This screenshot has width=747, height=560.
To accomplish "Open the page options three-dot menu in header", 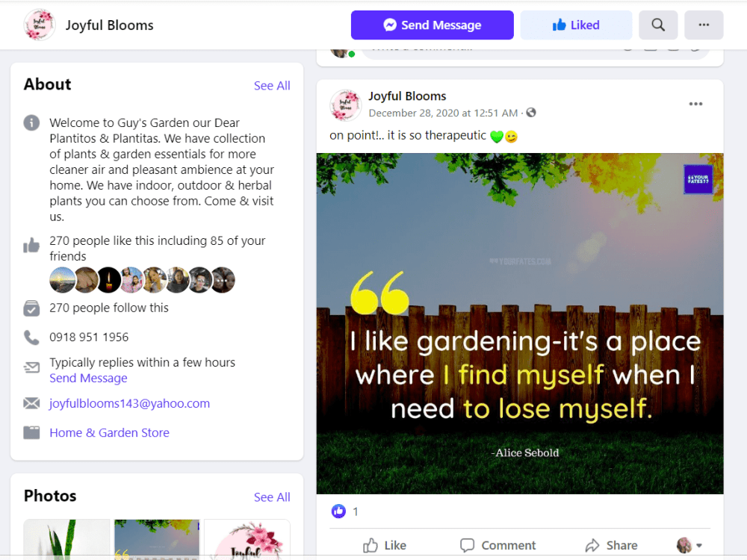I will 704,25.
